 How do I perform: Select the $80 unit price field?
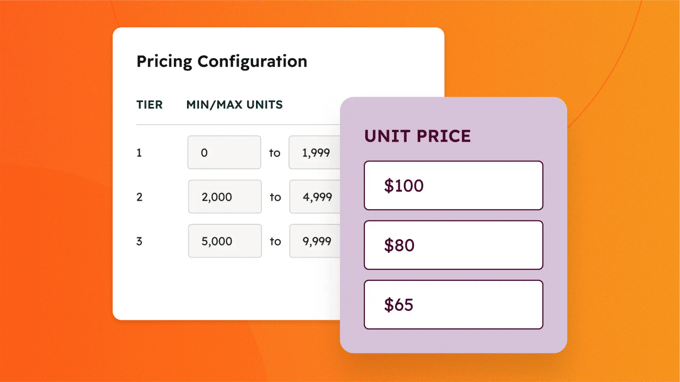(453, 245)
